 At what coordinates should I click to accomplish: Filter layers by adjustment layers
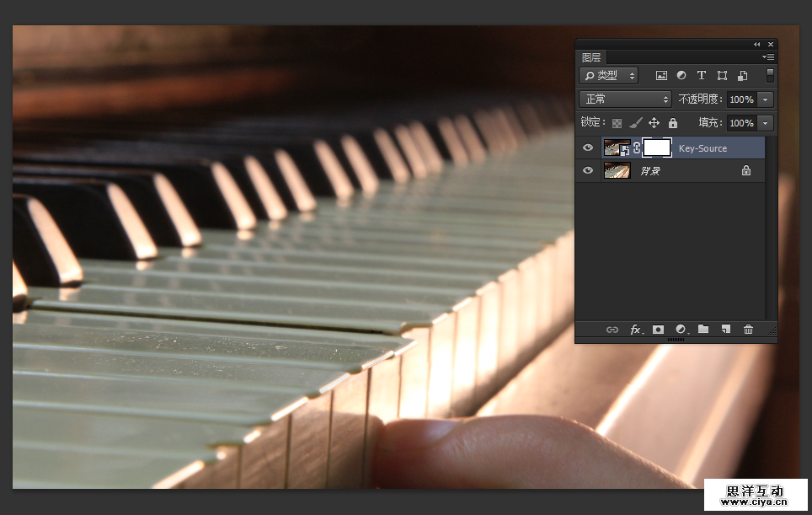coord(681,75)
